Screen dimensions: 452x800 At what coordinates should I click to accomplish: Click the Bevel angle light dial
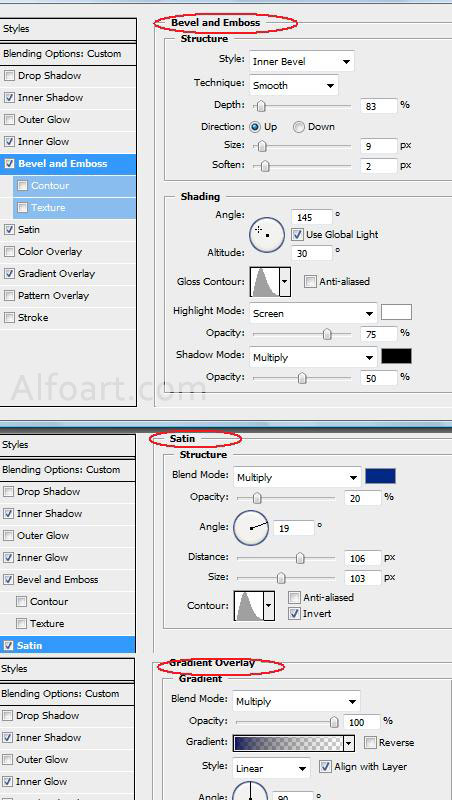pos(266,234)
